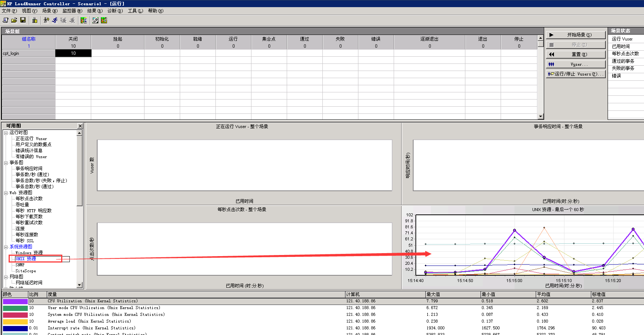Viewport: 644px width, 335px height.
Task: Click the last green graph toolbar icon
Action: [x=104, y=20]
